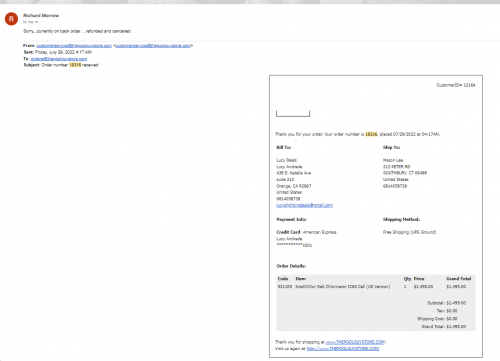
Task: Click the 'Orange, CA' billing city line
Action: 294,186
